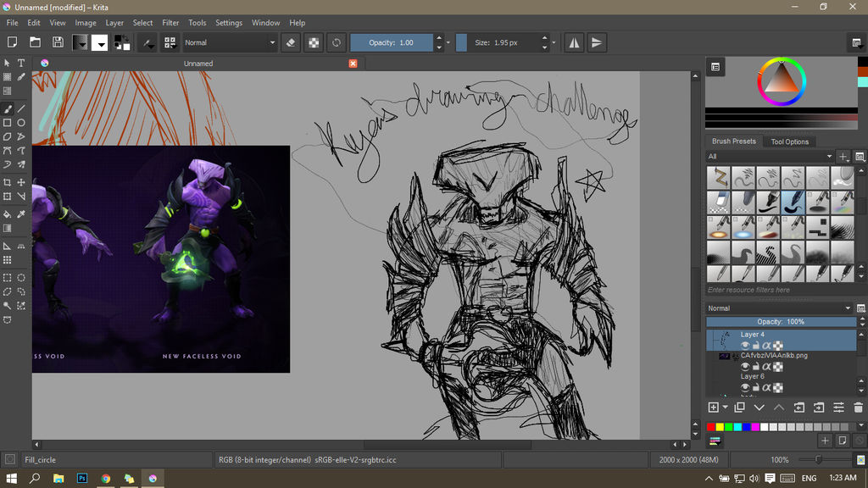Select the Freehand Brush tool
Viewport: 868px width, 488px height.
7,109
